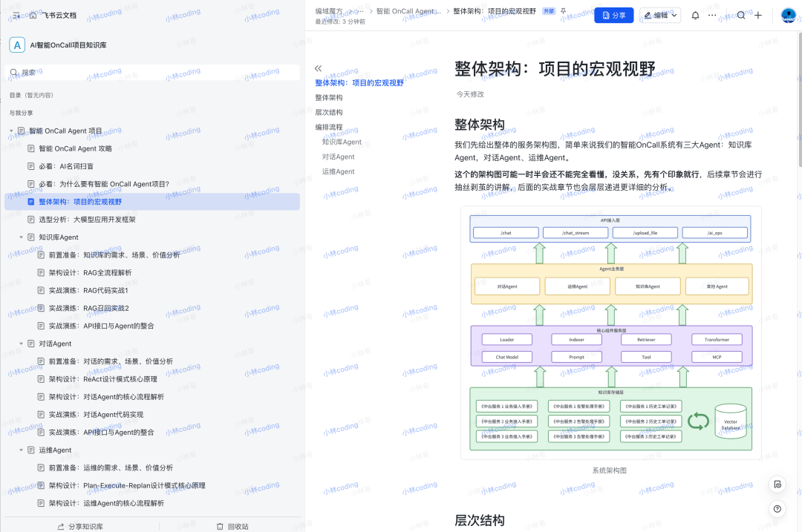Collapse the 运维Agent section arrow
The image size is (802, 532).
click(22, 450)
